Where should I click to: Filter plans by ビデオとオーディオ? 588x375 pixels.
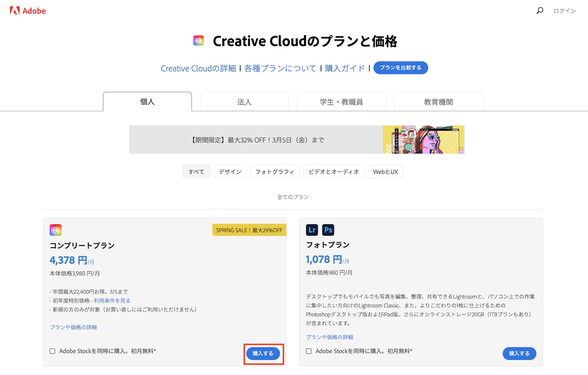click(x=334, y=171)
